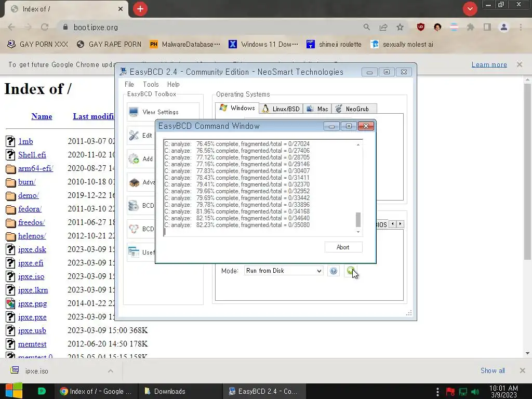532x399 pixels.
Task: Click the search magnifier in the address bar
Action: point(366,27)
